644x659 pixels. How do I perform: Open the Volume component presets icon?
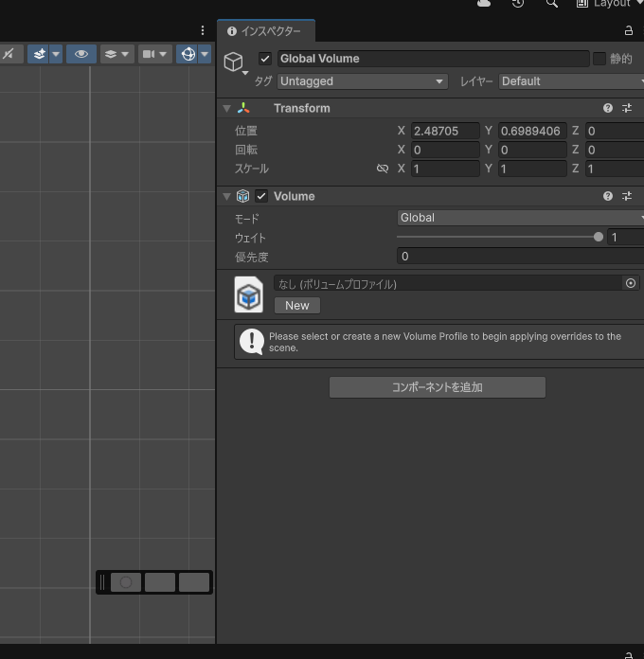627,196
